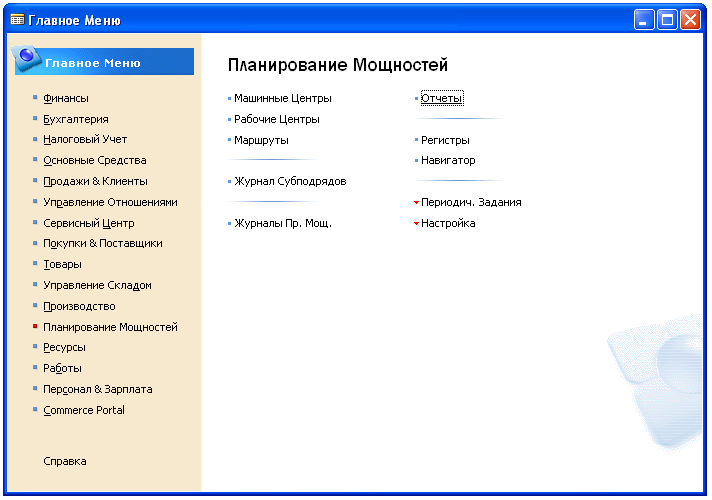Viewport: 712px width, 500px height.
Task: Select Планирование Мощностей sidebar item
Action: 110,327
